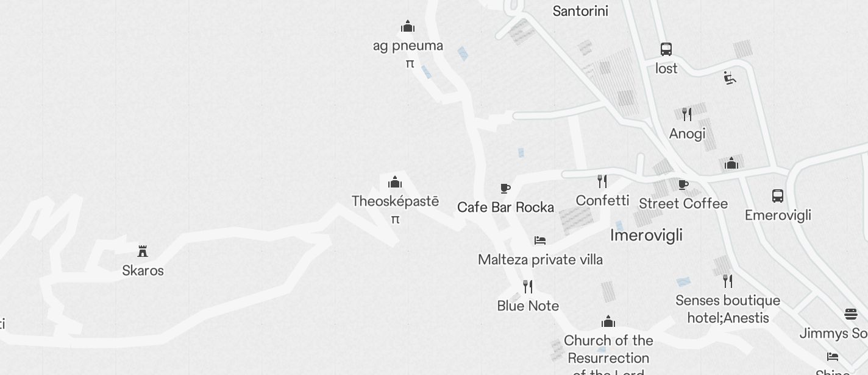This screenshot has width=868, height=375.
Task: Select the Jimmys burger icon
Action: (851, 314)
